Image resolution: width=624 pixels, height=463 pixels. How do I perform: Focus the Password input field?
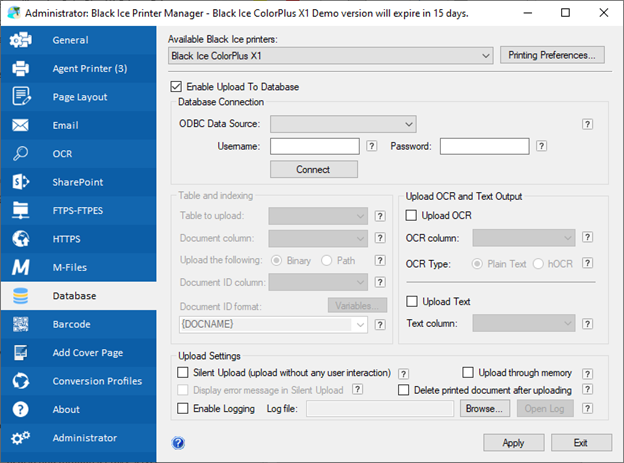tap(484, 146)
